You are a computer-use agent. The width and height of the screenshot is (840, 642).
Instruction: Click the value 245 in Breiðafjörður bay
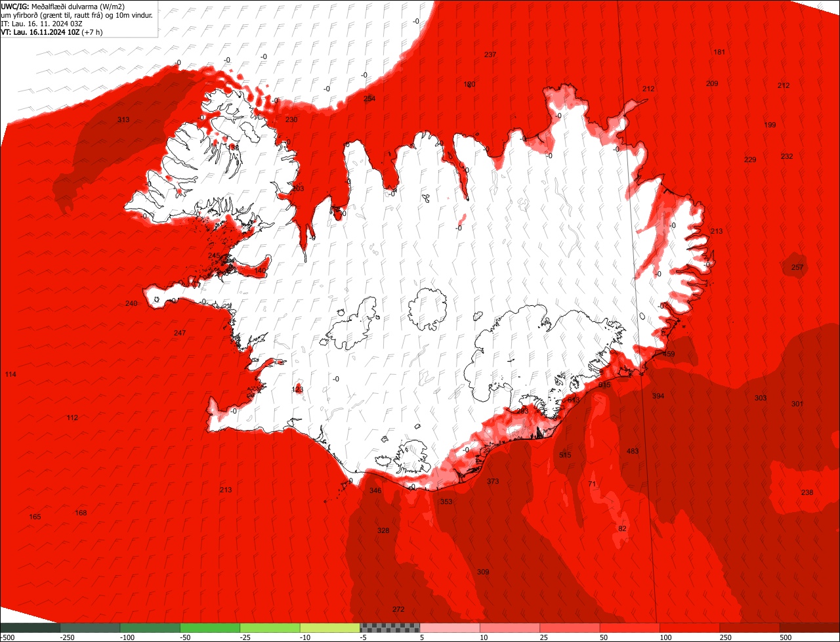(214, 255)
